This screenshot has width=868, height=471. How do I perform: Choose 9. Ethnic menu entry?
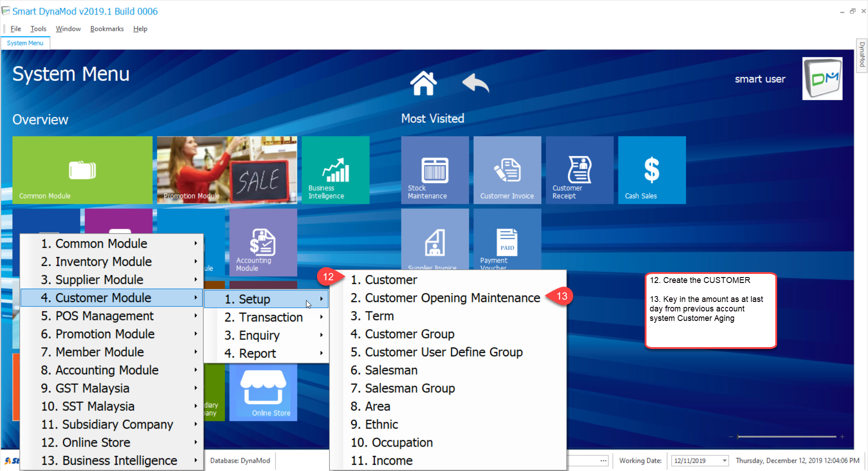tap(448, 424)
